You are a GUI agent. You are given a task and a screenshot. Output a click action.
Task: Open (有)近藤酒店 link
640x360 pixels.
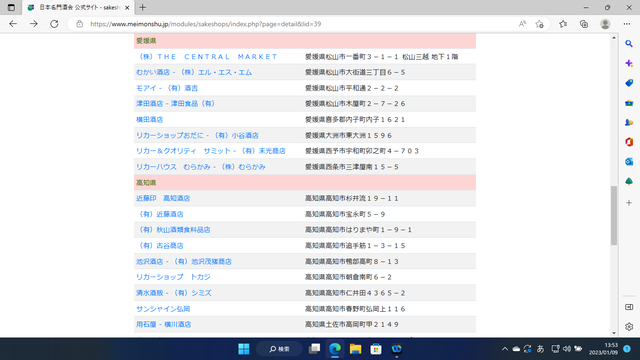tap(160, 214)
